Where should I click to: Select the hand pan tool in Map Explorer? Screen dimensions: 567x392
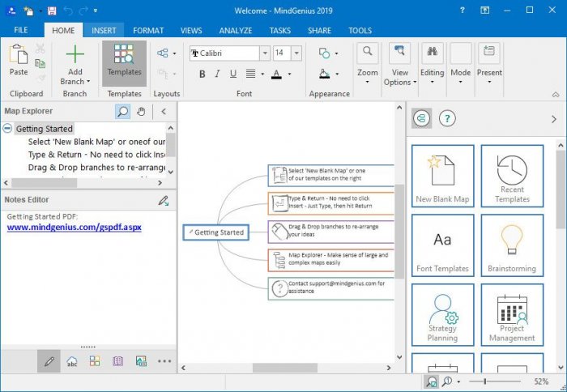(141, 111)
